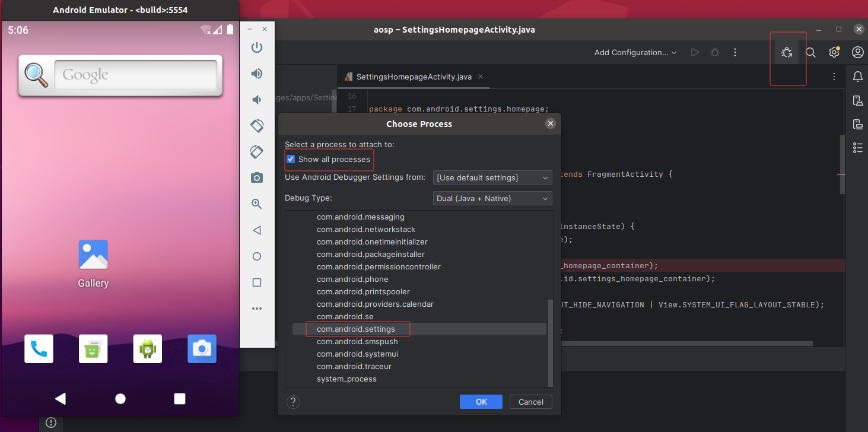The width and height of the screenshot is (868, 432).
Task: Close the Choose Process dialog
Action: (x=551, y=123)
